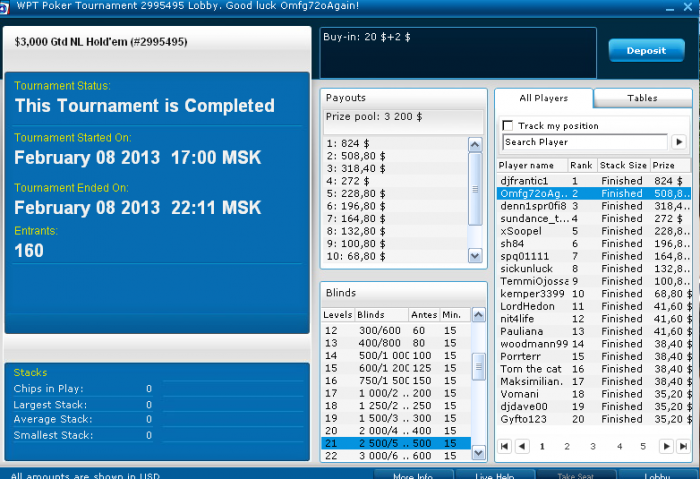Viewport: 700px width, 479px height.
Task: Sort by Stack Size column
Action: click(x=623, y=165)
